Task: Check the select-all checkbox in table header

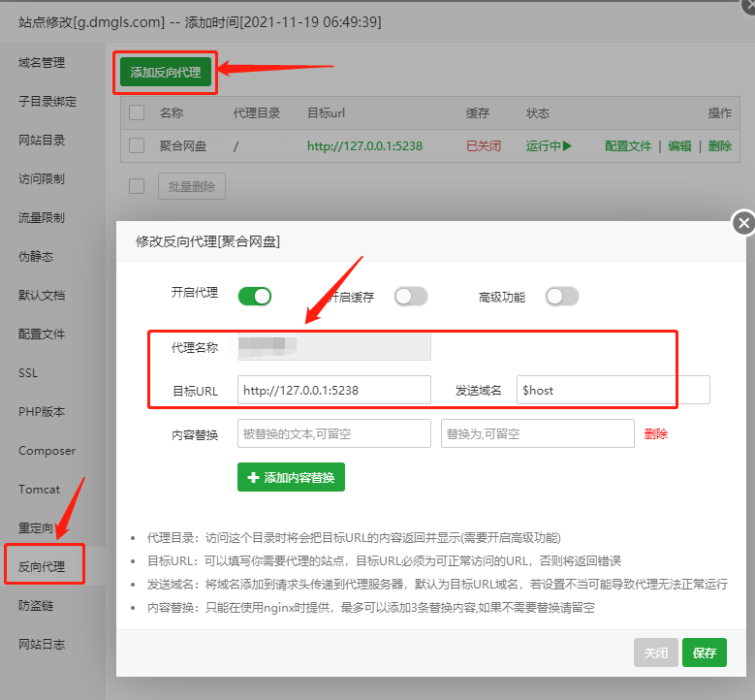Action: point(137,112)
